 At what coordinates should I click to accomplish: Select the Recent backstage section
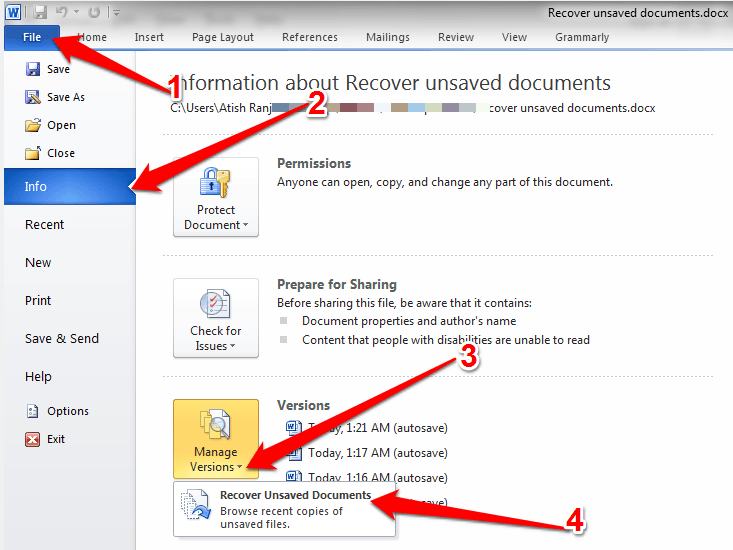44,225
